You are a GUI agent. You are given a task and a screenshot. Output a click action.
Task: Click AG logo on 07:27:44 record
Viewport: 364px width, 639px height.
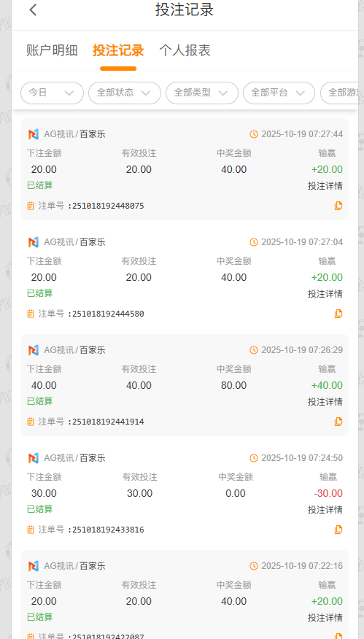click(x=33, y=134)
